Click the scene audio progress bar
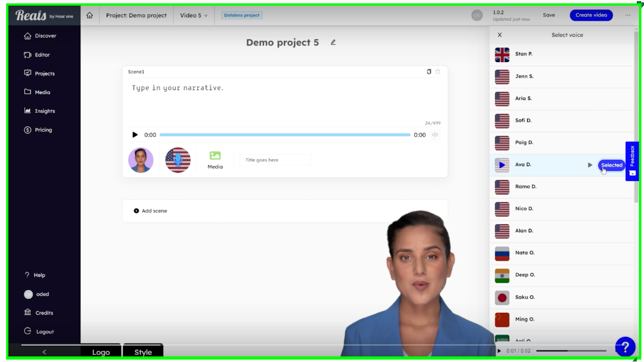The width and height of the screenshot is (644, 362). [x=285, y=135]
